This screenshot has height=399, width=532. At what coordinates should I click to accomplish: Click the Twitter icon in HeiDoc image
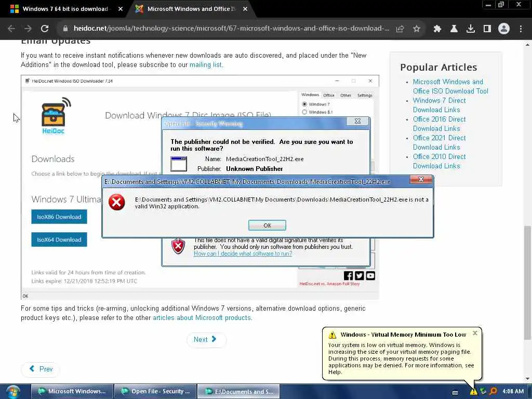(360, 275)
